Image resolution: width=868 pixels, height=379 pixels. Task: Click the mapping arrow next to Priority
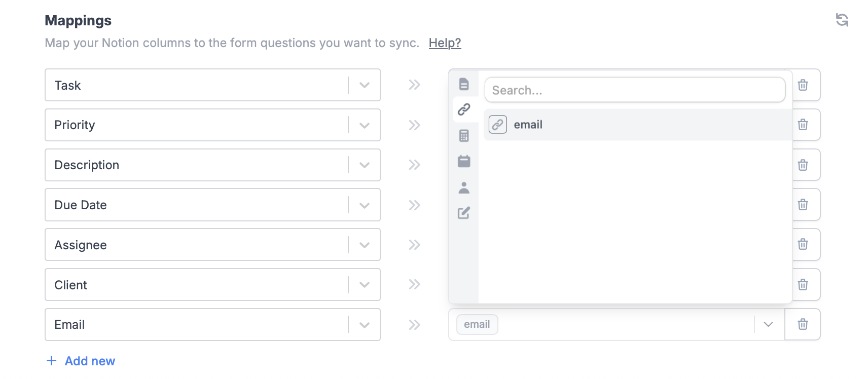point(414,125)
